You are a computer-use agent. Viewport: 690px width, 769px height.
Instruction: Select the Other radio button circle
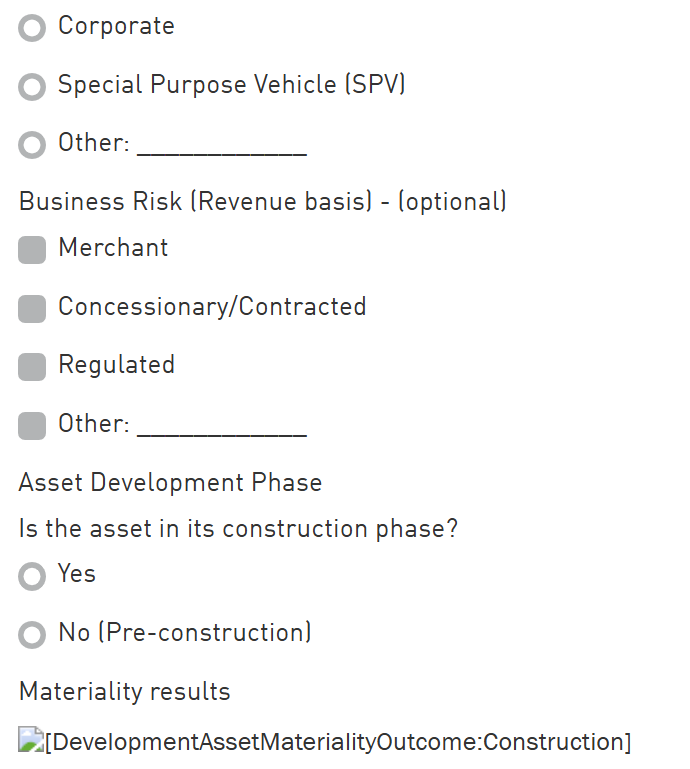point(32,145)
